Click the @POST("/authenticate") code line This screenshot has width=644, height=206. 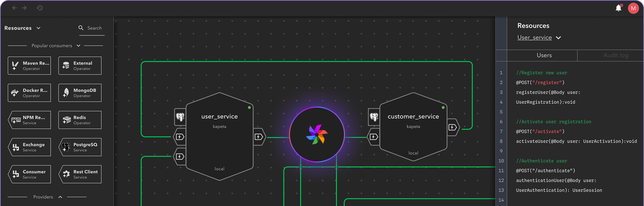pos(545,171)
